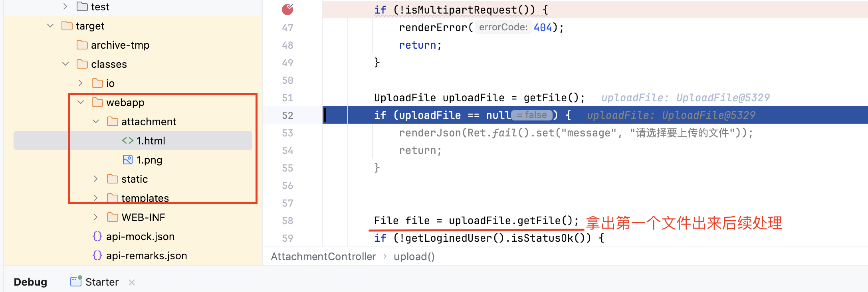Image resolution: width=868 pixels, height=292 pixels.
Task: Collapse the attachment folder
Action: pyautogui.click(x=96, y=121)
